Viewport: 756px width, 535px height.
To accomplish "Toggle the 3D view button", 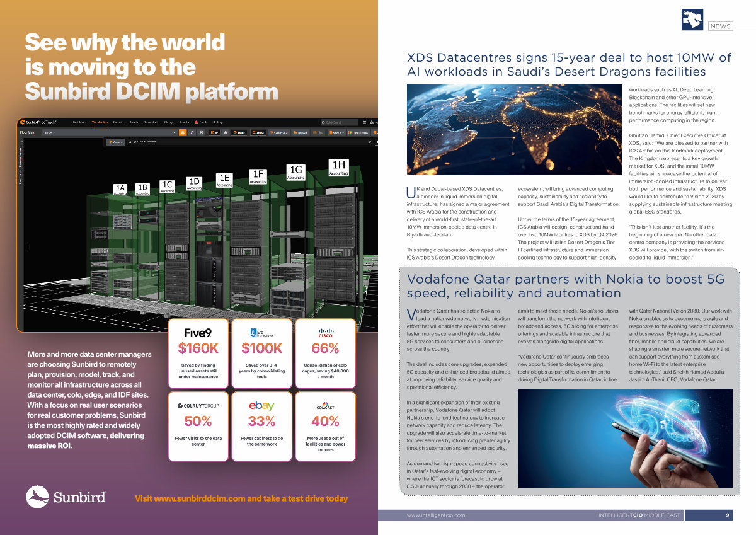I will click(x=215, y=133).
